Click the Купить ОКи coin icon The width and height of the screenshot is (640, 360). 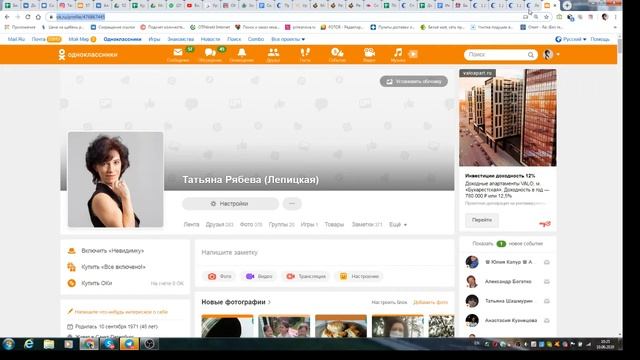[71, 283]
